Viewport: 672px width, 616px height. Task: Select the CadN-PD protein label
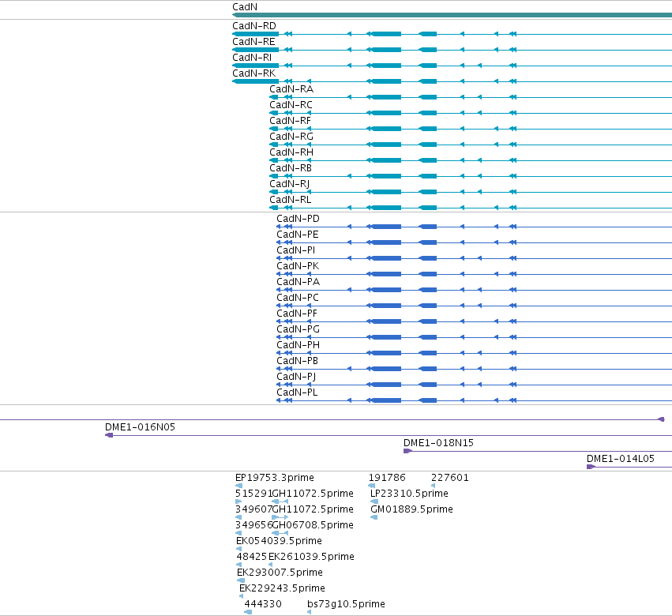[x=298, y=219]
